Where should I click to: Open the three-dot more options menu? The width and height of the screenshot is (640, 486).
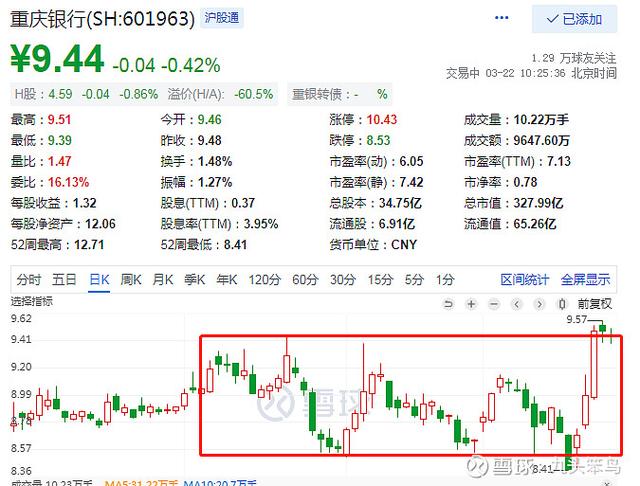point(501,18)
